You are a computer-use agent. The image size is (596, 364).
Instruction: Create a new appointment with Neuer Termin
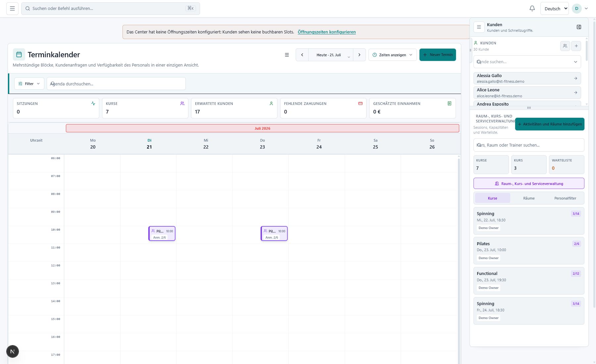coord(437,55)
